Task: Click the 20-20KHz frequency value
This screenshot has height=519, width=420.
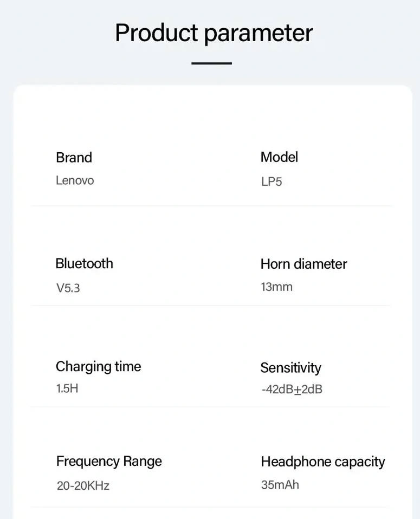Action: (x=83, y=485)
